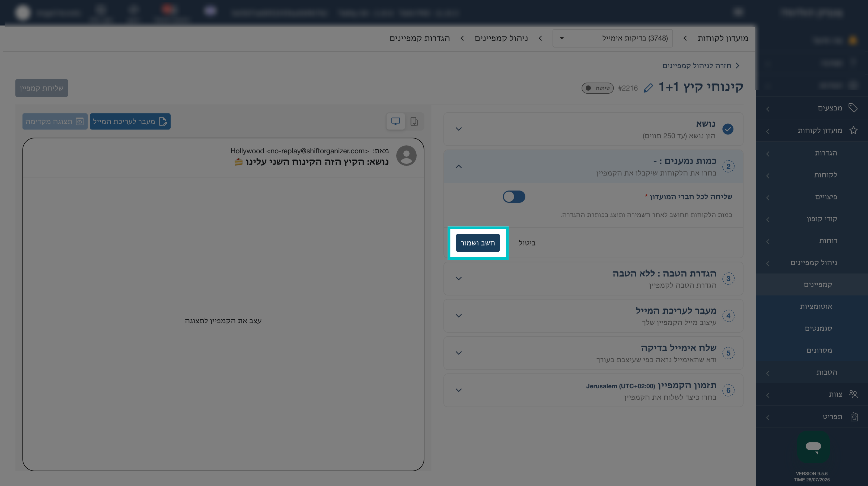Screen dimensions: 868x486
Task: Click the sender avatar icon in the email preview
Action: point(406,155)
